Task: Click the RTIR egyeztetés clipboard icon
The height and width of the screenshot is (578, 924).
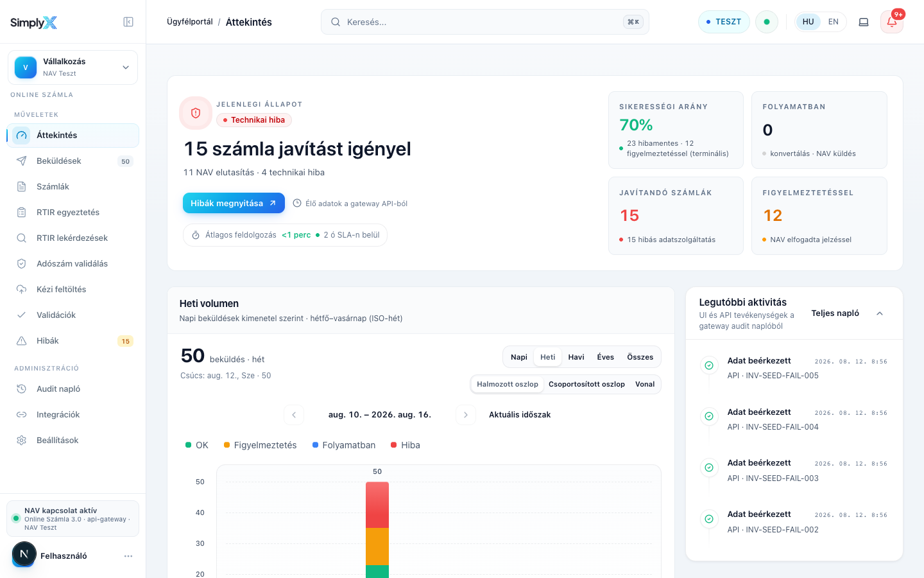Action: pos(22,213)
